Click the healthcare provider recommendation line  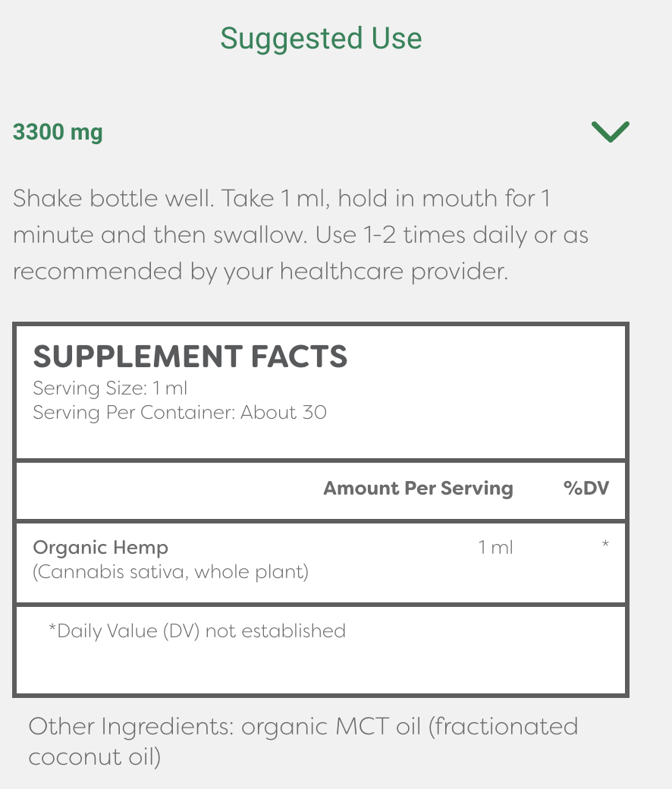point(261,272)
